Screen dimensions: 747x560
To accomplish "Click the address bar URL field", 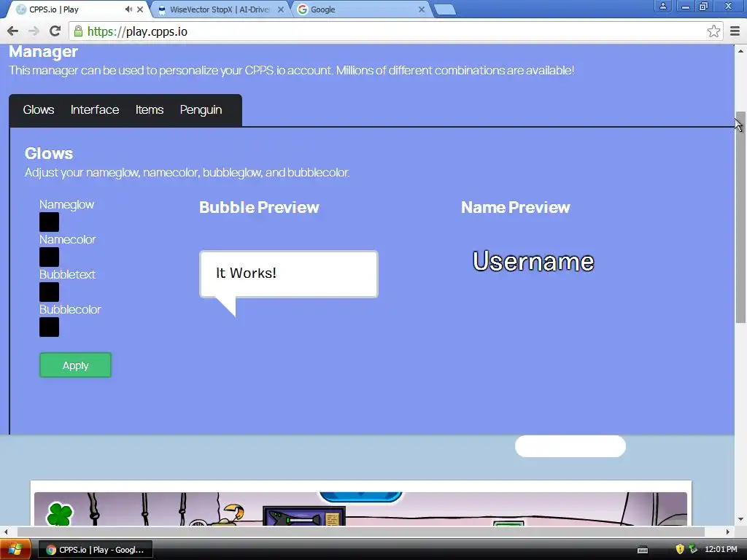I will click(395, 31).
